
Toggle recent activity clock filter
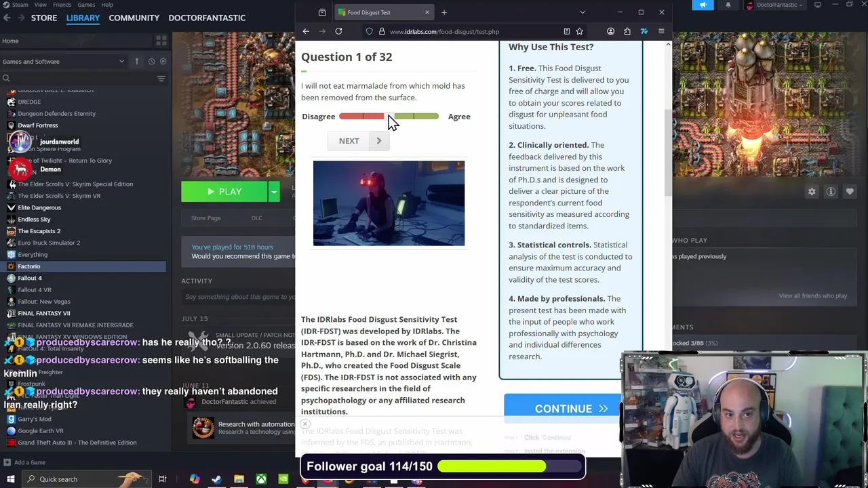point(151,61)
